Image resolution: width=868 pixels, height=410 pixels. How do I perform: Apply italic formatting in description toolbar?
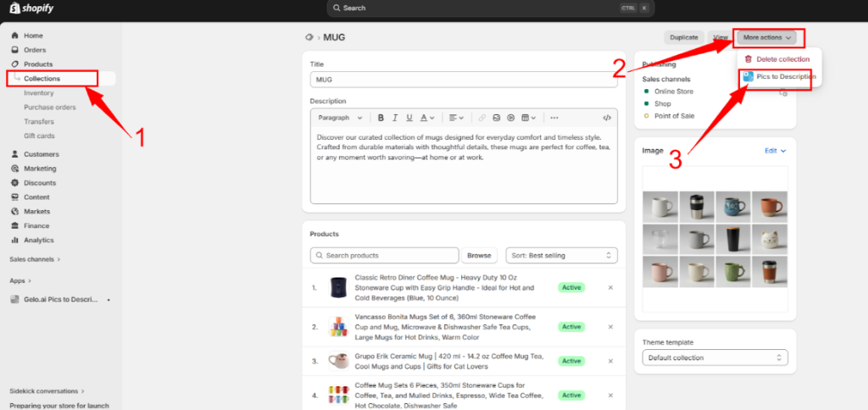(396, 118)
